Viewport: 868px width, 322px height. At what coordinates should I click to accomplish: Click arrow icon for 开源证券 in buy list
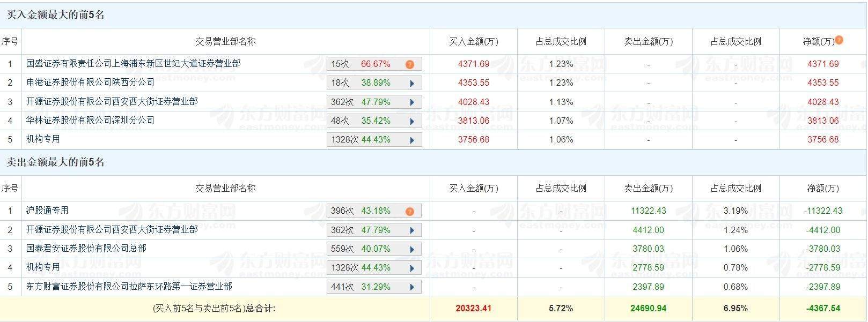[x=412, y=102]
